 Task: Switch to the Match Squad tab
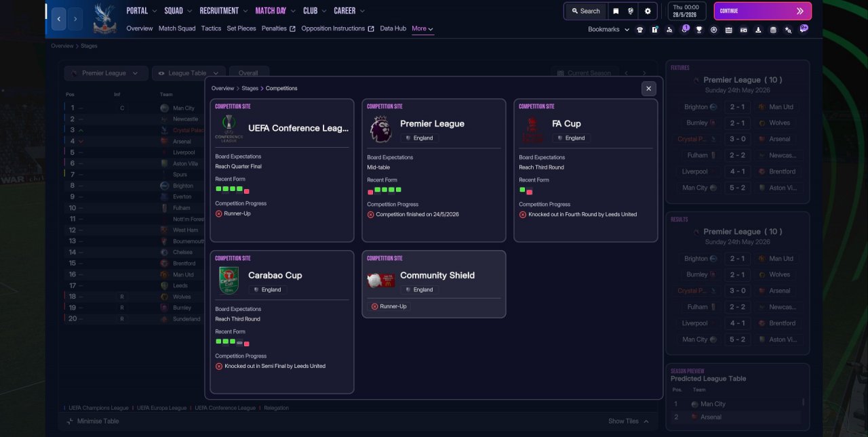pyautogui.click(x=177, y=29)
